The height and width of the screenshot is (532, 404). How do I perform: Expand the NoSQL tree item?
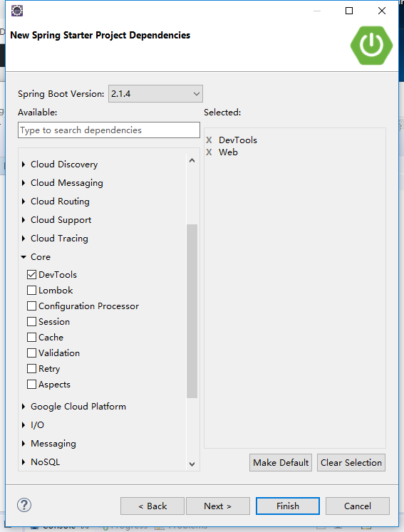point(24,461)
